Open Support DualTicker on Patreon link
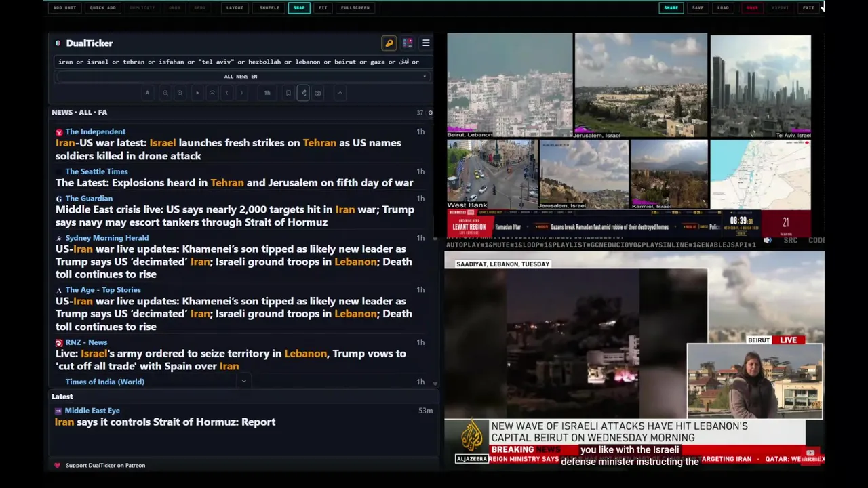868x488 pixels. pyautogui.click(x=105, y=466)
